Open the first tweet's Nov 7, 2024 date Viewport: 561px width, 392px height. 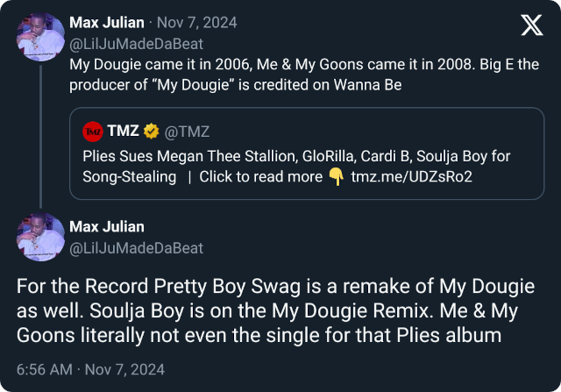point(199,22)
